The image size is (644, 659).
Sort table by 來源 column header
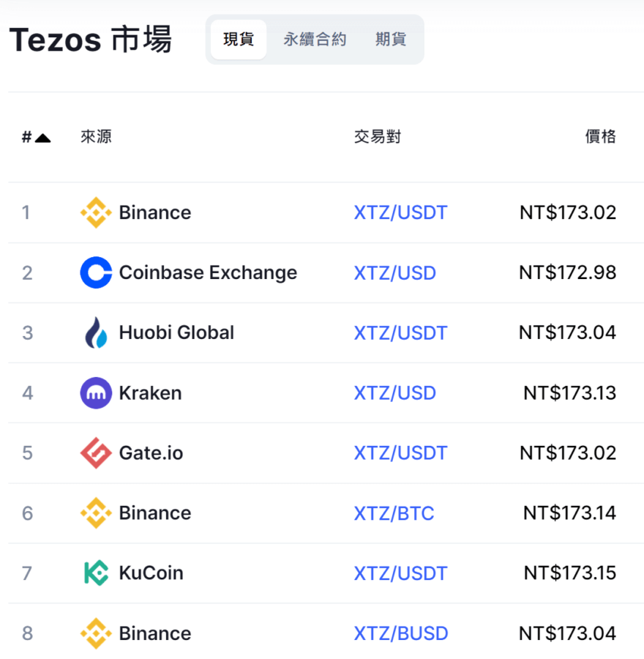(96, 137)
